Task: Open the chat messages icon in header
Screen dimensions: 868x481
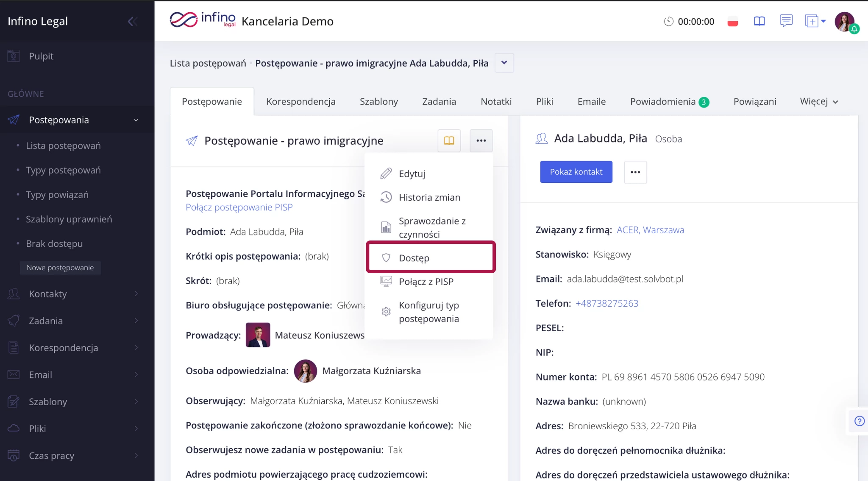Action: click(x=786, y=20)
